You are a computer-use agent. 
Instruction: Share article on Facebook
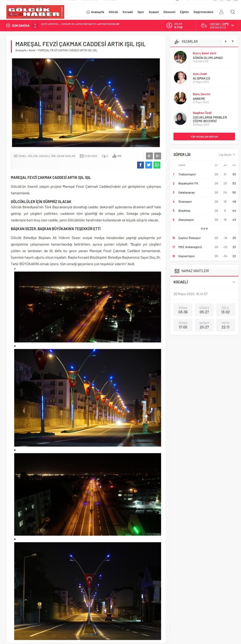click(141, 165)
